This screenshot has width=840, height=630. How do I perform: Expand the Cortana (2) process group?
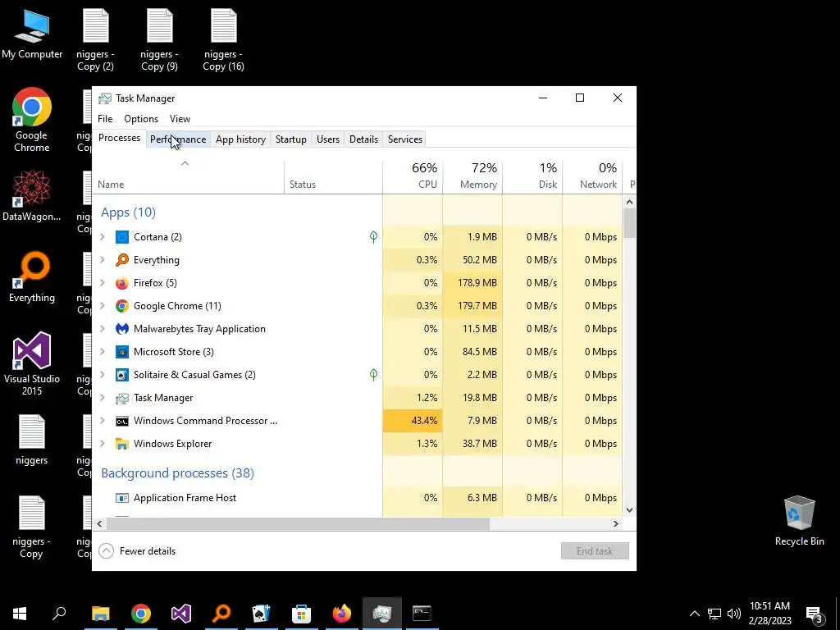pos(103,237)
